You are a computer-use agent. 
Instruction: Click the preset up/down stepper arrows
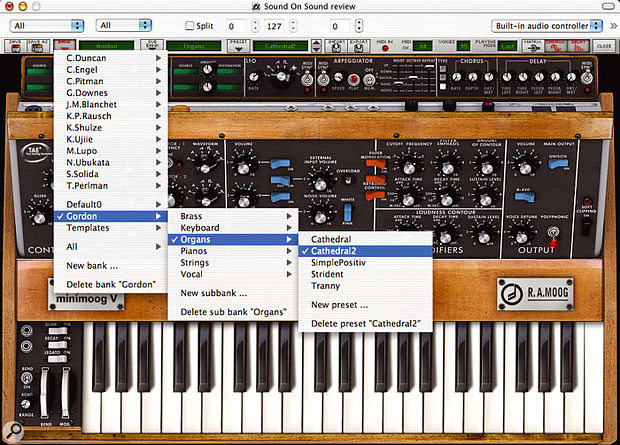click(316, 46)
